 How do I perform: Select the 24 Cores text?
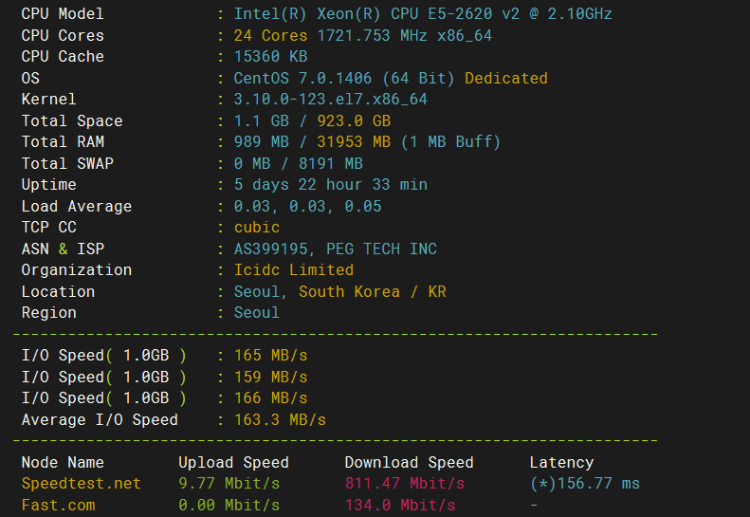(x=270, y=35)
